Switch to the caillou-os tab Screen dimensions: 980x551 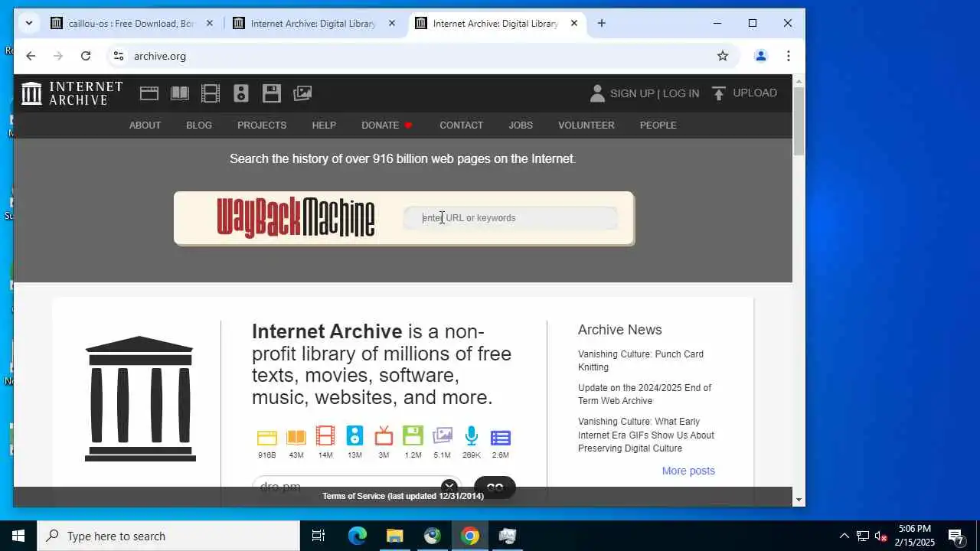[x=132, y=23]
